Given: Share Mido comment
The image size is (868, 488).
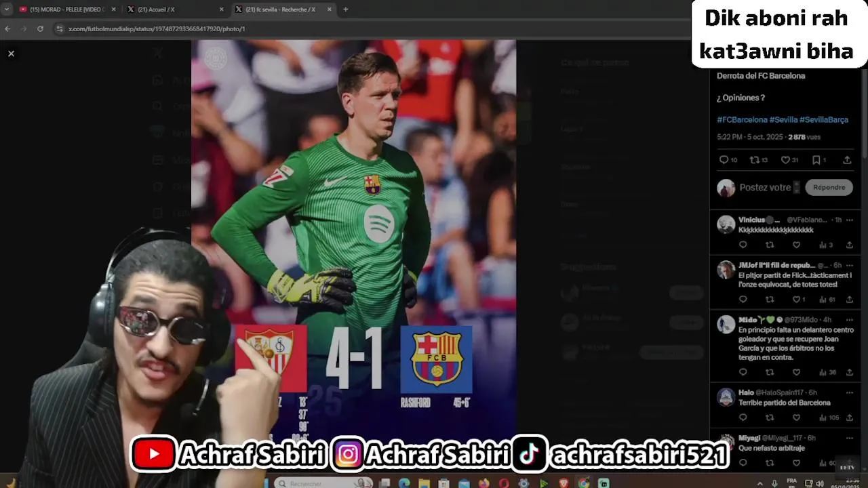Looking at the screenshot, I should [x=849, y=372].
